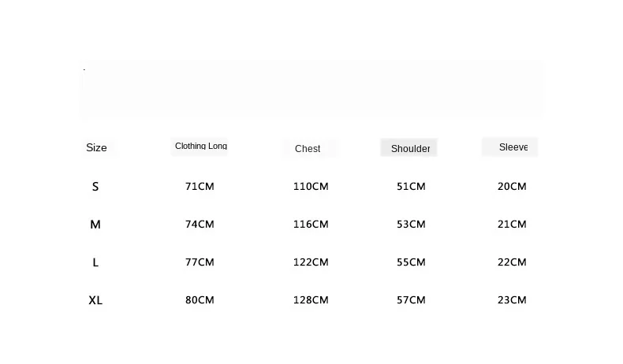Select the Shoulder header label
Image resolution: width=623 pixels, height=364 pixels.
tap(410, 148)
